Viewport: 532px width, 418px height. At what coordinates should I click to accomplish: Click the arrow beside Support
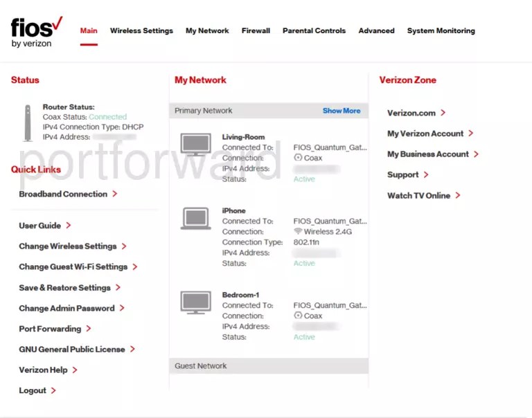click(x=426, y=174)
